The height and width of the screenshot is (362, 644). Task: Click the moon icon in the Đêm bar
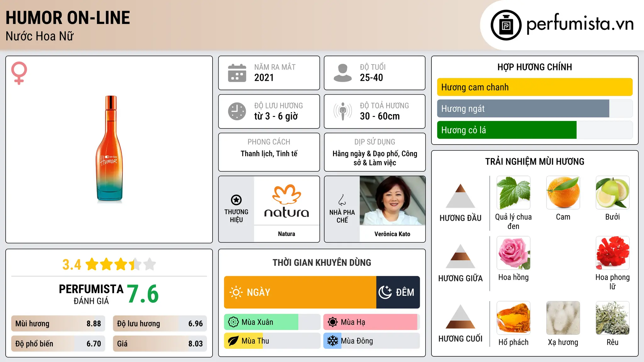385,292
